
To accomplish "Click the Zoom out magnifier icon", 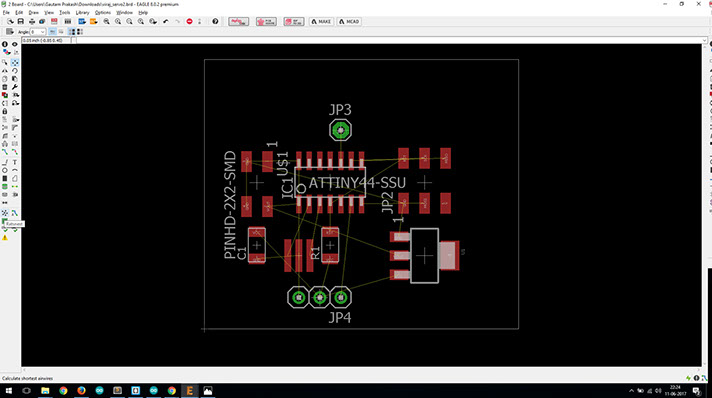I will click(129, 21).
